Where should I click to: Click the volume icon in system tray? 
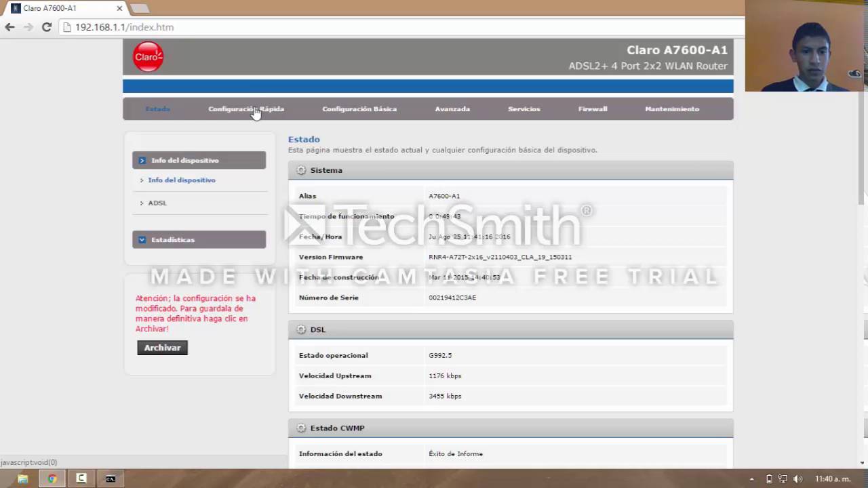(798, 479)
